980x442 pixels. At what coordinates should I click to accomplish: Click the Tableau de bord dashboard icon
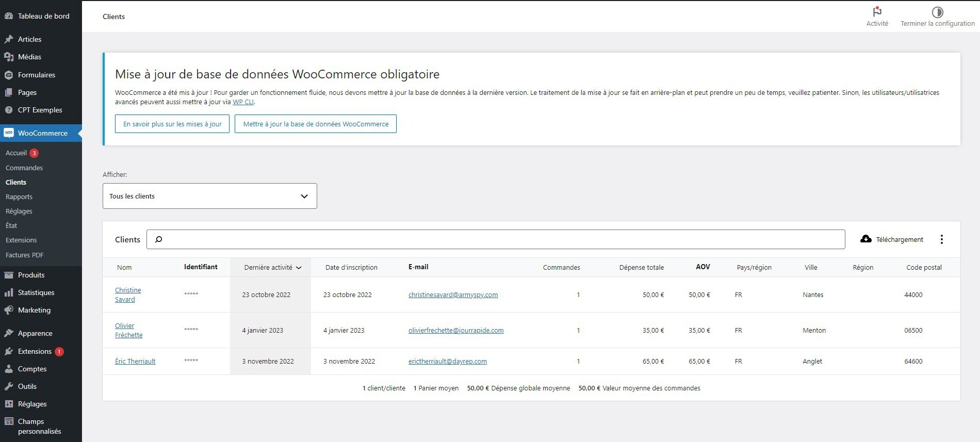(9, 16)
